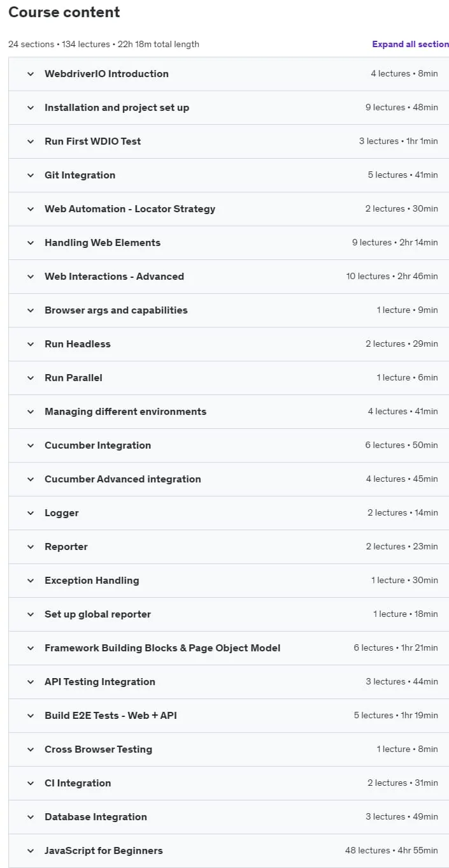Expand Exception Handling chevron

(30, 581)
